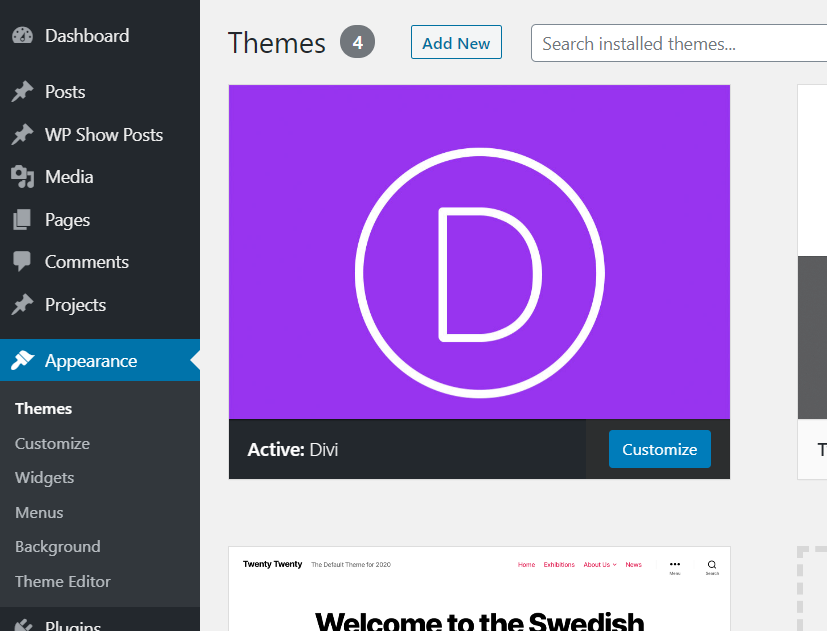Go to WP Show Posts

(x=100, y=135)
